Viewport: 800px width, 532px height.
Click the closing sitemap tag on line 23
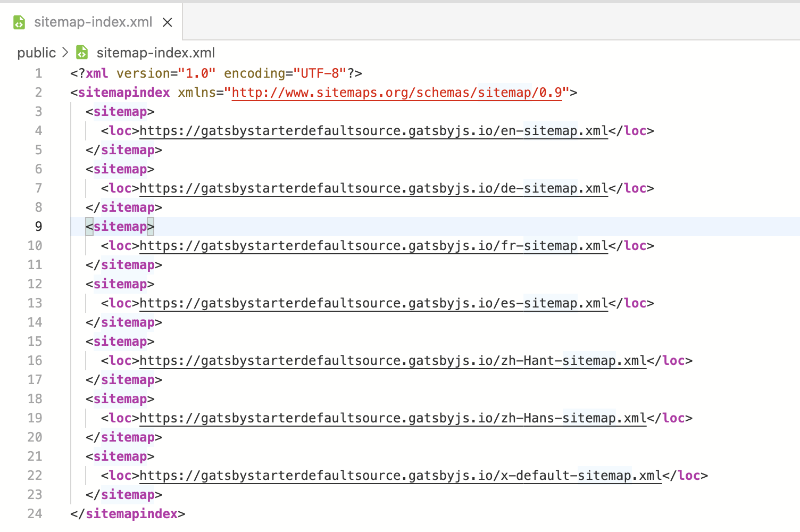124,495
